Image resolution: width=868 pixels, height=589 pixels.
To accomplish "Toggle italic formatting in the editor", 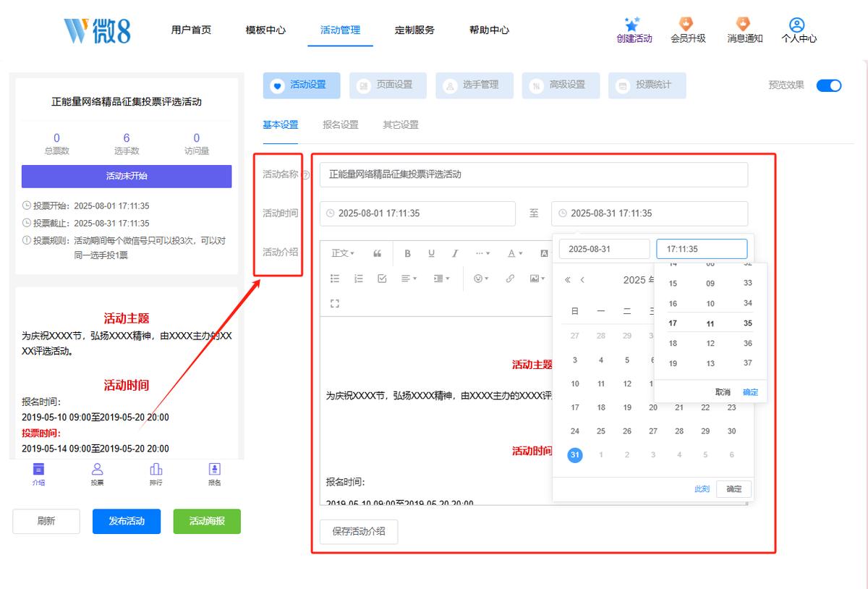I will click(x=455, y=253).
